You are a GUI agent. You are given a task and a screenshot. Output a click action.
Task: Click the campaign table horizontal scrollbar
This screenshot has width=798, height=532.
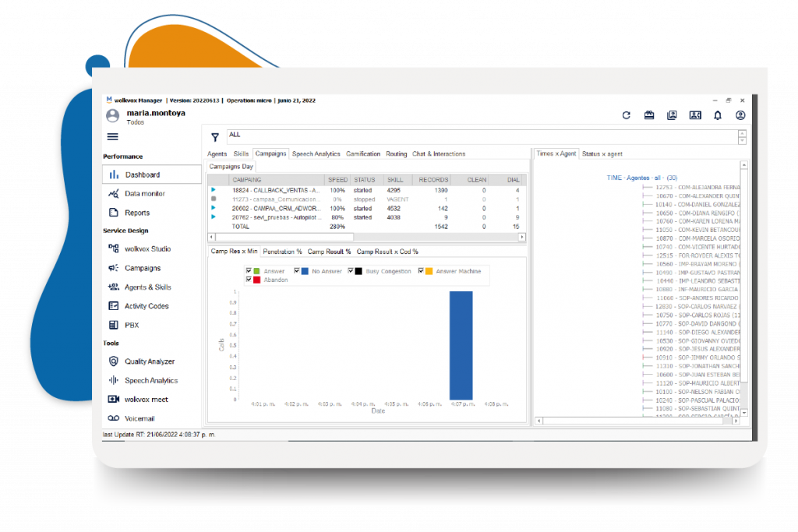point(366,237)
